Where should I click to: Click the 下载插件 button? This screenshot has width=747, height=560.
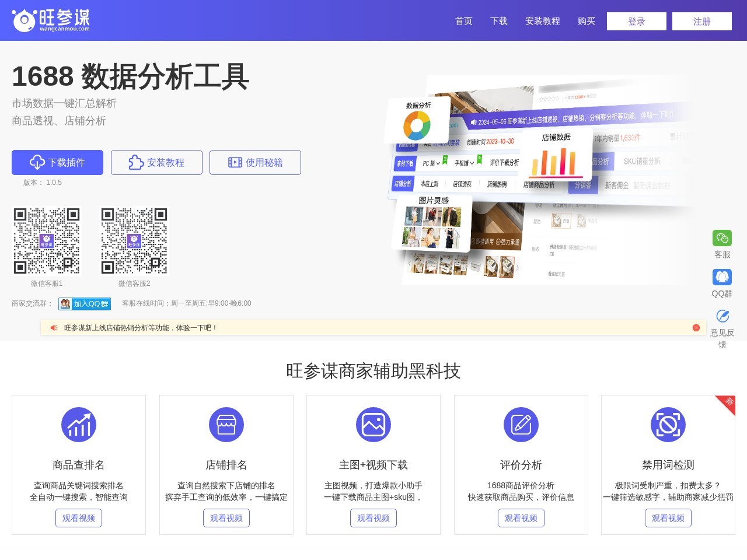point(57,162)
